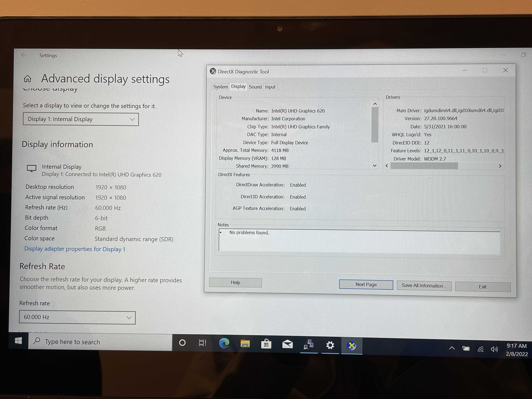
Task: Click the Drivers scroll left arrow
Action: pyautogui.click(x=387, y=166)
